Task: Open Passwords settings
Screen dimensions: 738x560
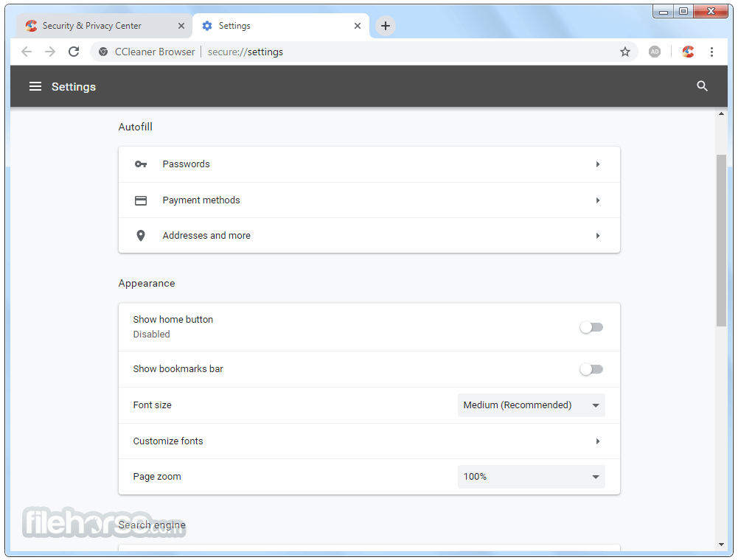Action: [369, 164]
